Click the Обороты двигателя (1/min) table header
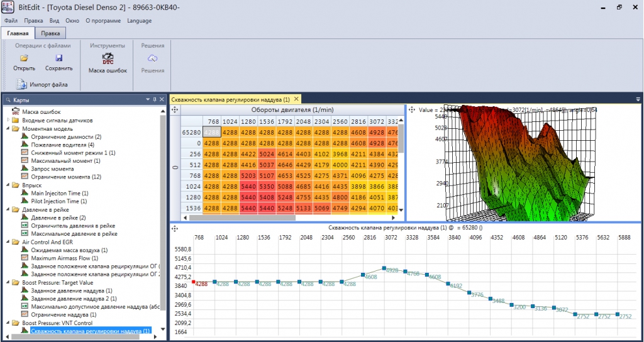Screen dimensions: 644x342 pos(292,109)
